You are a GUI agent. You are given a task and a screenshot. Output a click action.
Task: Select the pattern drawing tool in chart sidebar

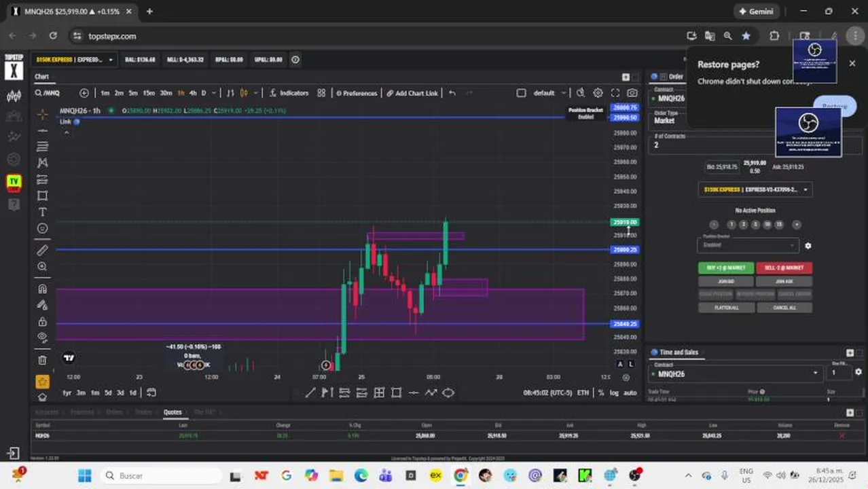(x=42, y=163)
